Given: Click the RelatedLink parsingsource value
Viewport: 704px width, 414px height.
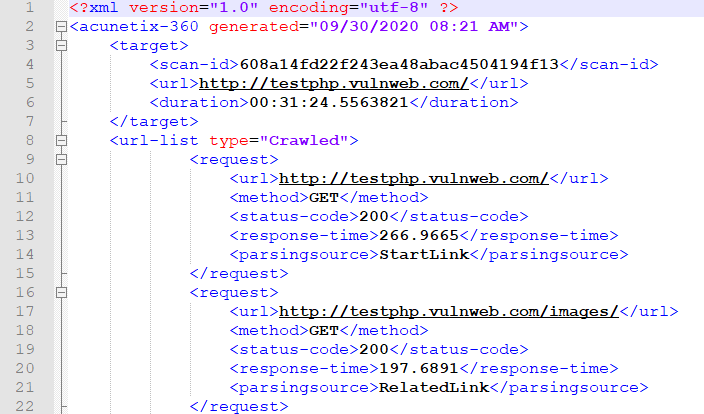Looking at the screenshot, I should tap(434, 388).
